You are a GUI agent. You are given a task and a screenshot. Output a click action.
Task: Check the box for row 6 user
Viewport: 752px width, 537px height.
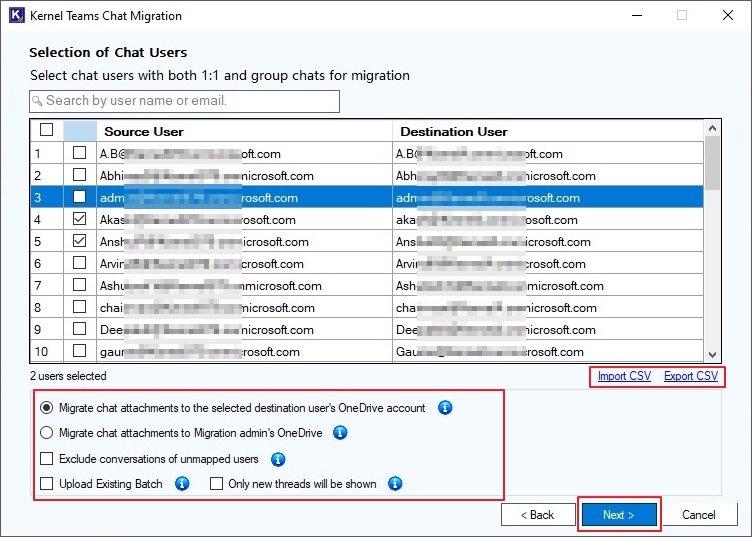(80, 262)
